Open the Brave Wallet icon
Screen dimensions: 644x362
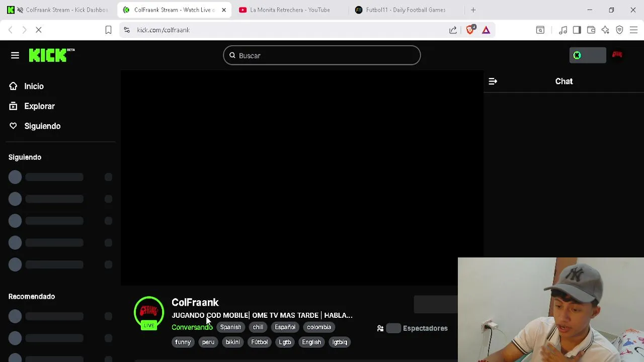click(591, 30)
